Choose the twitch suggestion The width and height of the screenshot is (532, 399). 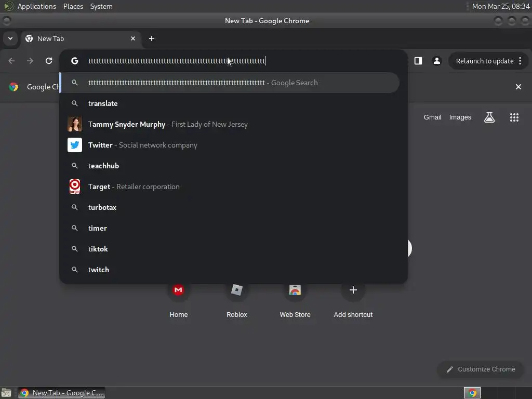(230, 270)
